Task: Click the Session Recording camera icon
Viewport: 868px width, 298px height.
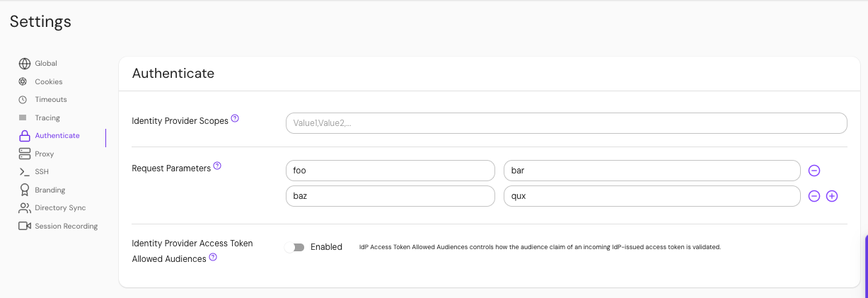Action: tap(25, 226)
